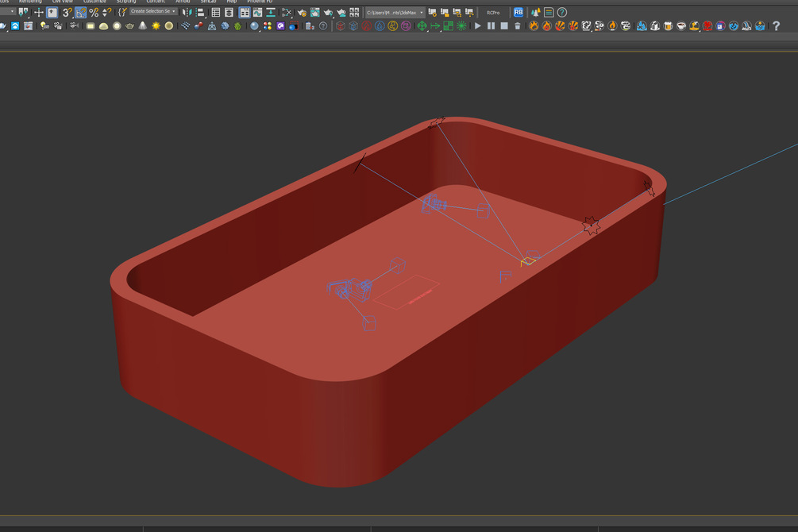The width and height of the screenshot is (798, 532).
Task: Click the Mirror tool icon
Action: tap(187, 12)
